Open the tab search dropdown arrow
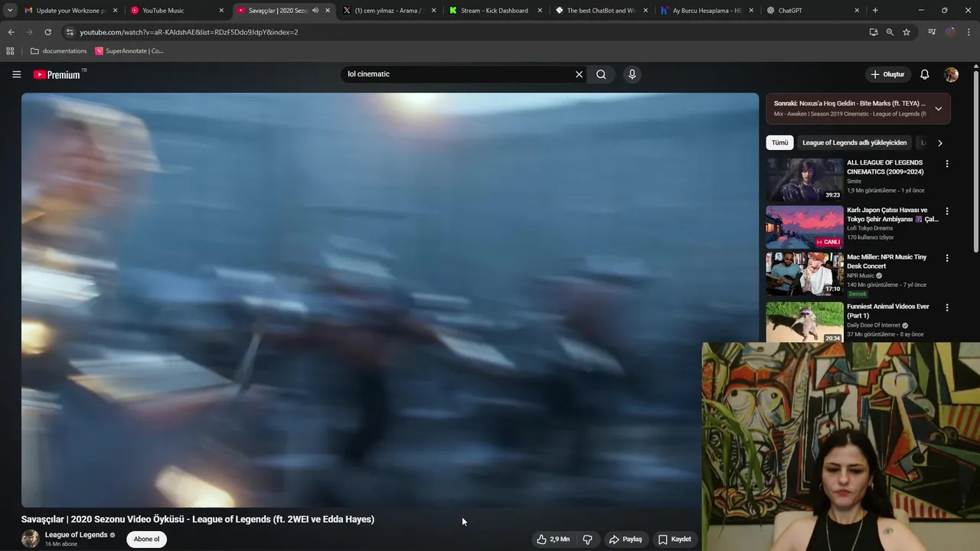Screen dimensions: 980x551 click(x=9, y=11)
